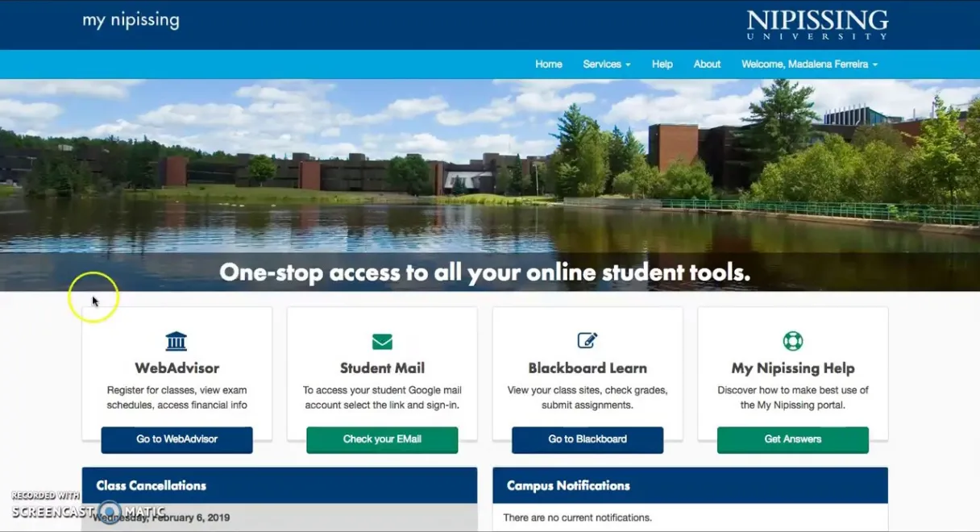This screenshot has width=980, height=532.
Task: Click the My Nipissing Help lifebuoy icon
Action: pyautogui.click(x=793, y=341)
